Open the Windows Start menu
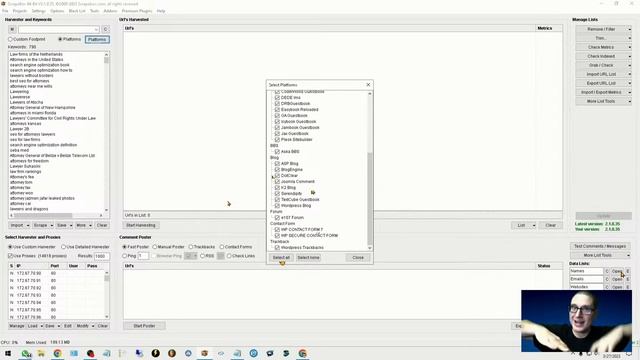The image size is (640, 360). (8, 353)
